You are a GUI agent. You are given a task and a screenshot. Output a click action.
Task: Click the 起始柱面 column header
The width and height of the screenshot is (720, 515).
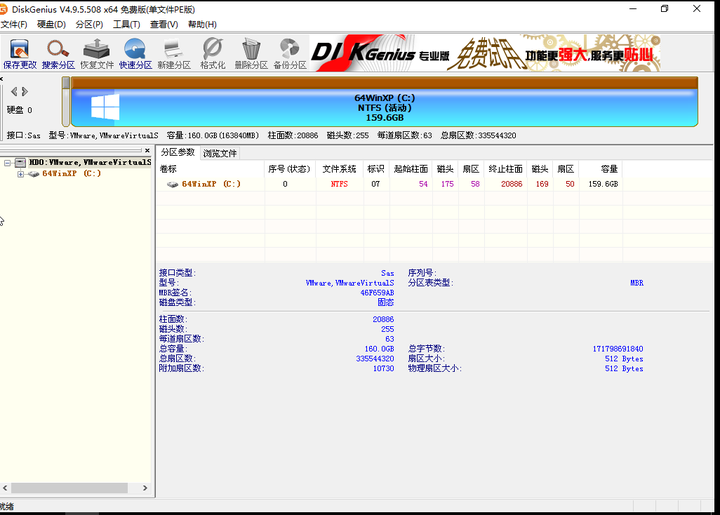411,169
